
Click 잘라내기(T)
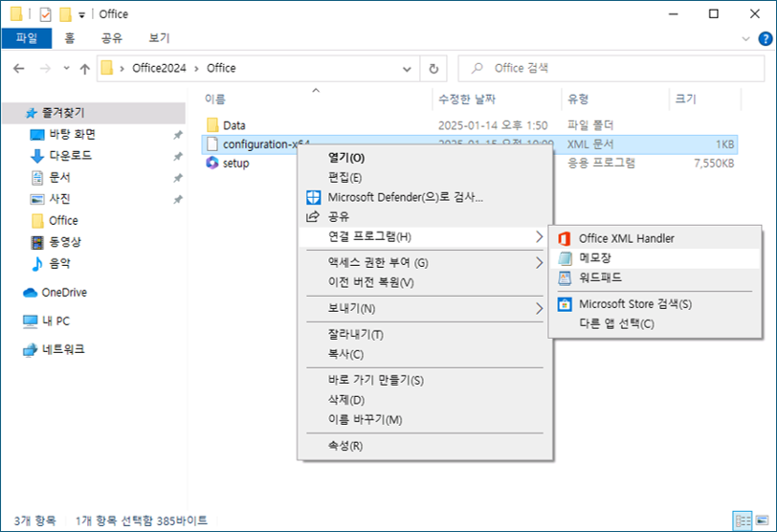click(x=425, y=335)
